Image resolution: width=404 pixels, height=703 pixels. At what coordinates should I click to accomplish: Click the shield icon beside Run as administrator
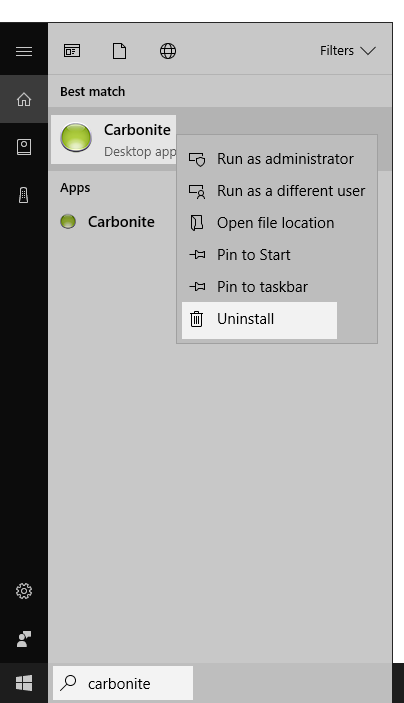[197, 159]
